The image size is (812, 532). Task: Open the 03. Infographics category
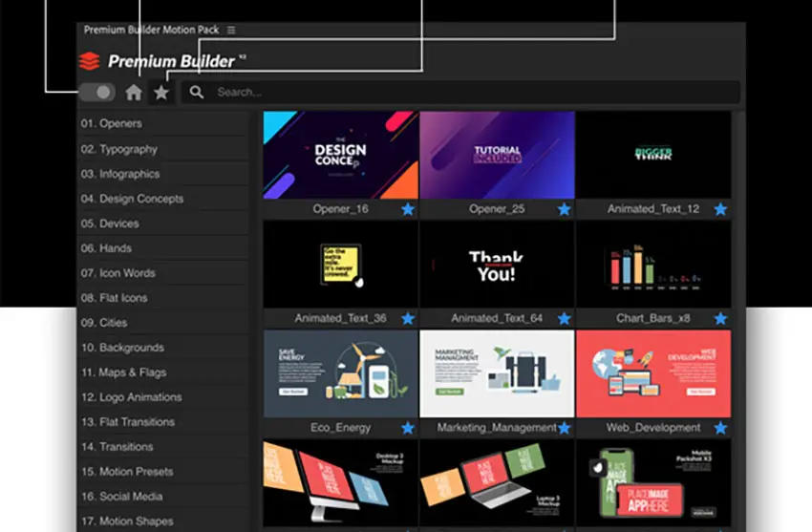click(162, 174)
